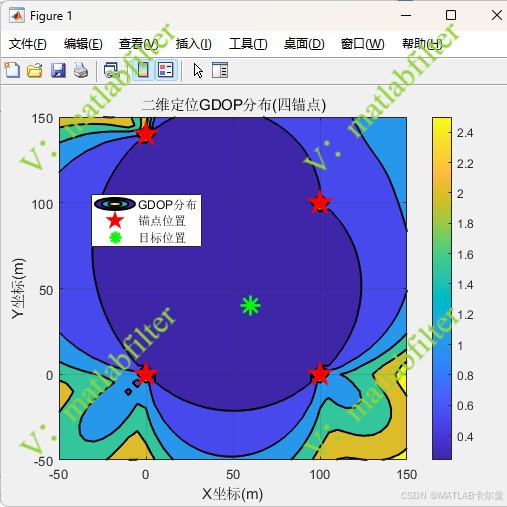Click the 目标位置 legend entry
The width and height of the screenshot is (507, 507).
point(146,238)
